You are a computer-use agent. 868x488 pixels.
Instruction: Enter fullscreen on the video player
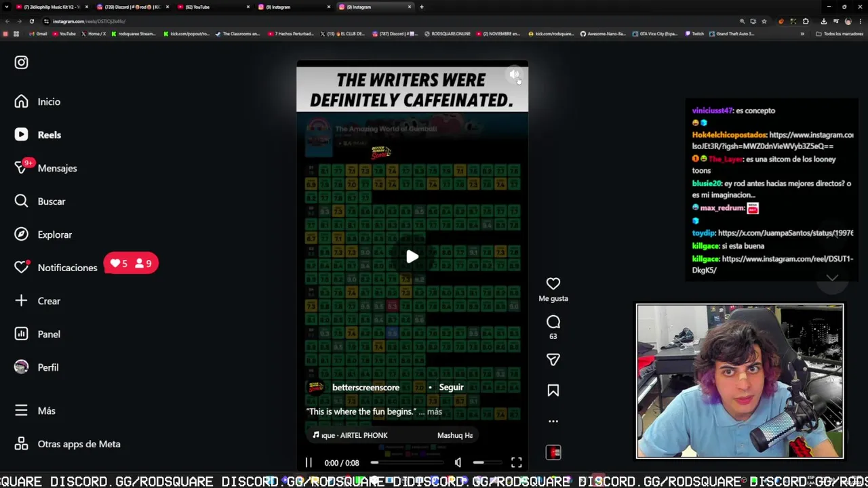coord(517,462)
